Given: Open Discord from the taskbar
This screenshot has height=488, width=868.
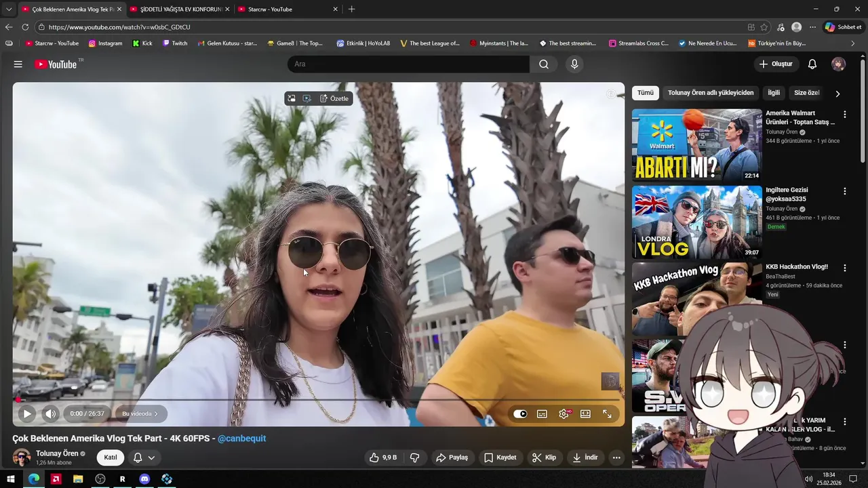Looking at the screenshot, I should (144, 479).
